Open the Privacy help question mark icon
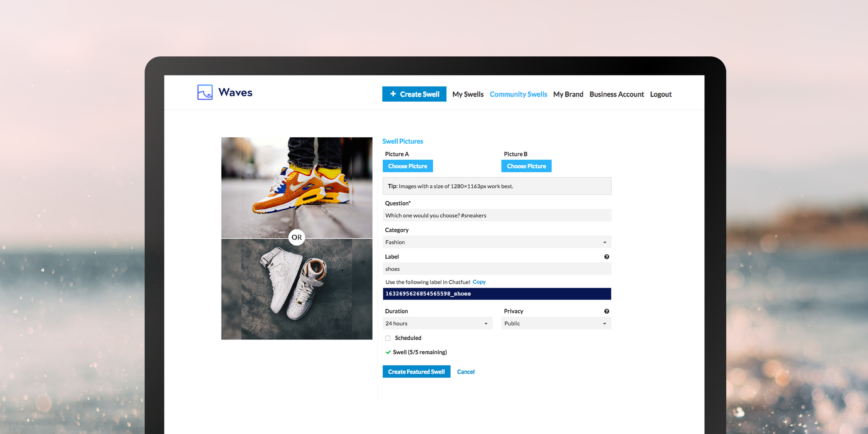The width and height of the screenshot is (868, 434). click(x=607, y=311)
